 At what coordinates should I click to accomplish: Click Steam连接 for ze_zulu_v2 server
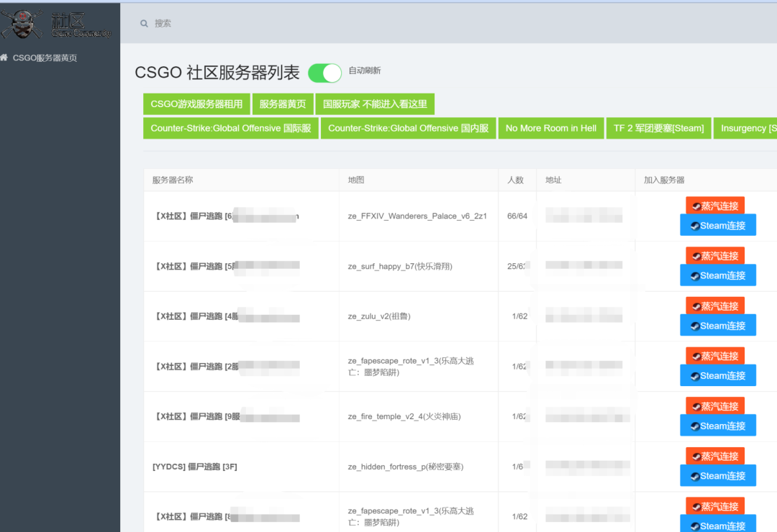pos(718,326)
